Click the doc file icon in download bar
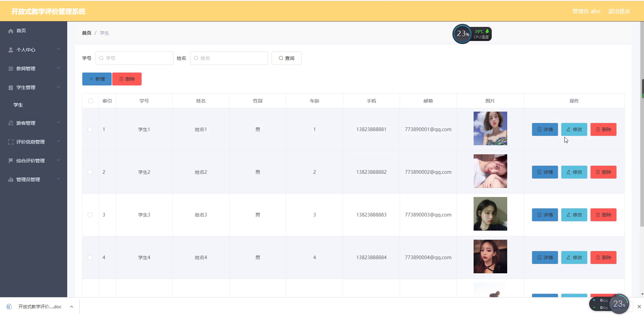644x316 pixels. tap(9, 307)
